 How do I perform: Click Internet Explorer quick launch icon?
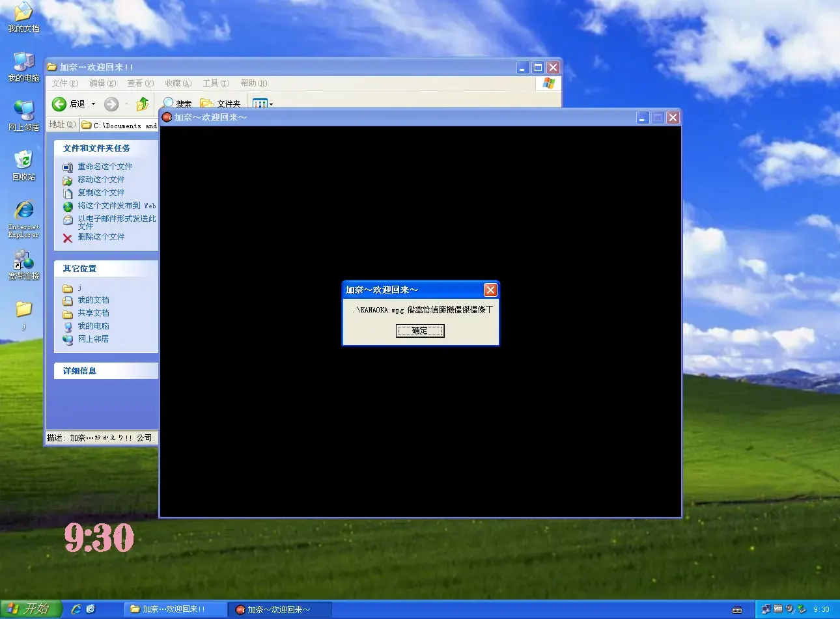pyautogui.click(x=76, y=609)
